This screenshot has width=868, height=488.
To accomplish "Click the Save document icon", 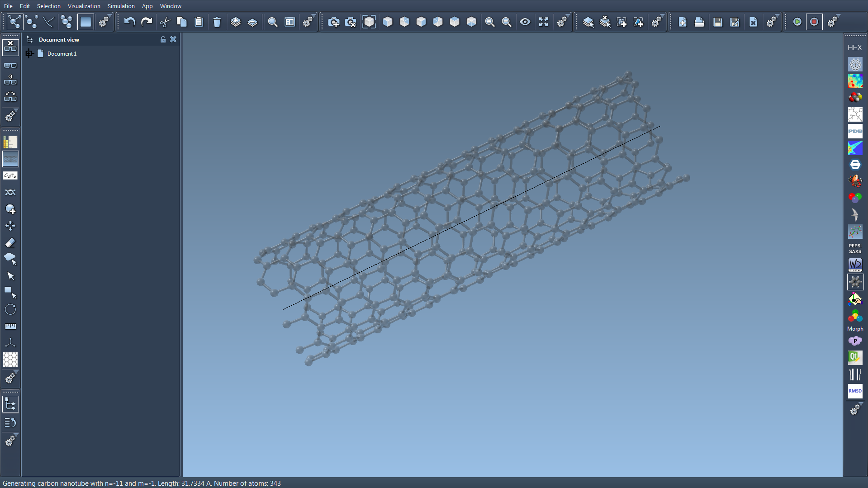I will pyautogui.click(x=717, y=22).
